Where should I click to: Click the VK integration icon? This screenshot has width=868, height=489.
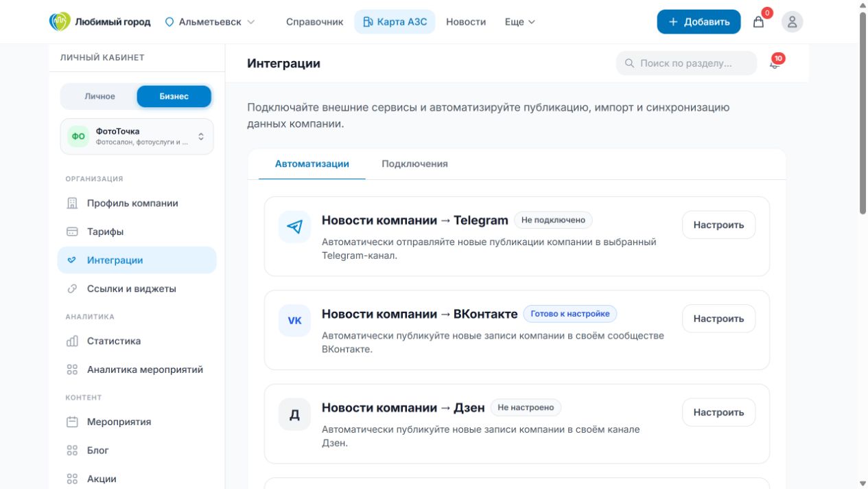coord(294,321)
